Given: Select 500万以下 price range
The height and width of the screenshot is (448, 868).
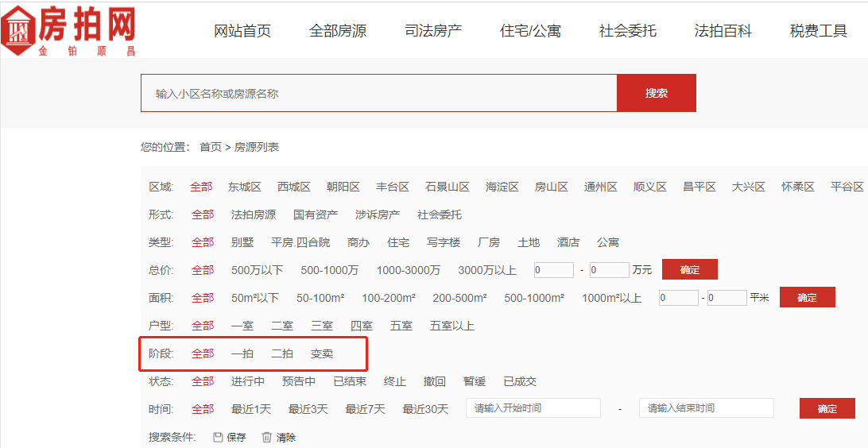Looking at the screenshot, I should coord(258,270).
